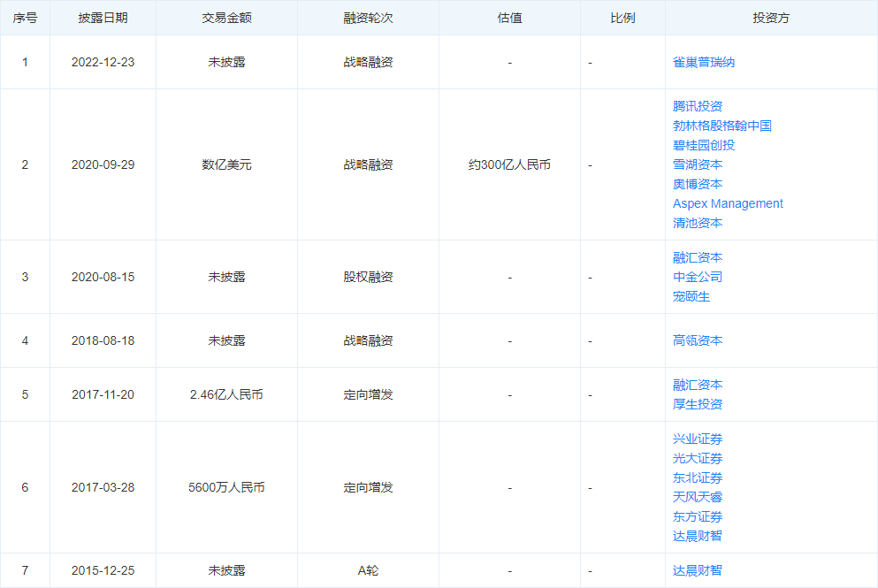Select the 交易金额 column header
Viewport: 878px width, 588px height.
[226, 18]
